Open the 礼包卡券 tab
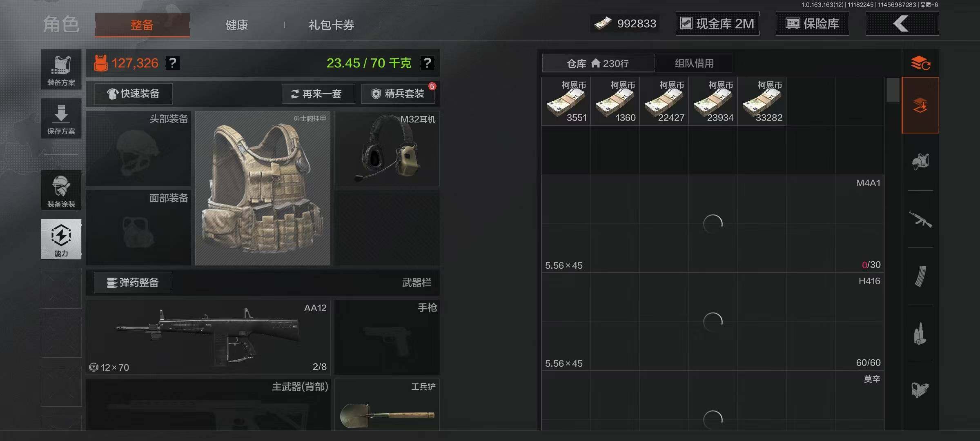 [x=332, y=25]
